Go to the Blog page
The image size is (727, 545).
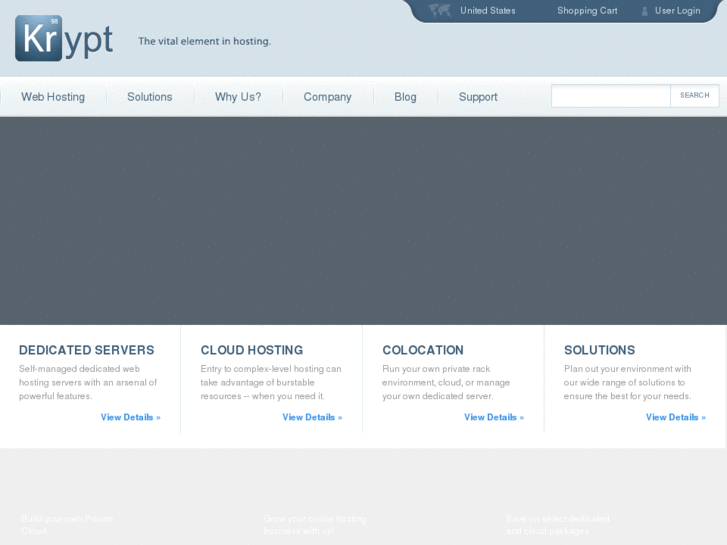405,97
